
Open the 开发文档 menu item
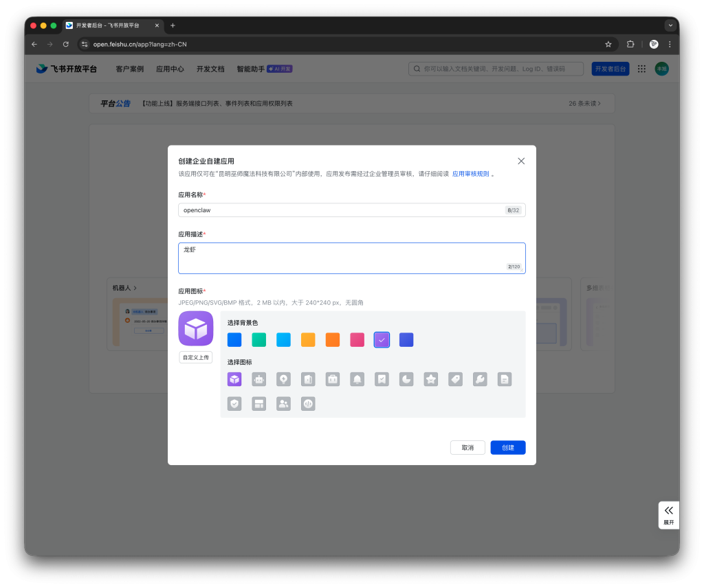[210, 69]
